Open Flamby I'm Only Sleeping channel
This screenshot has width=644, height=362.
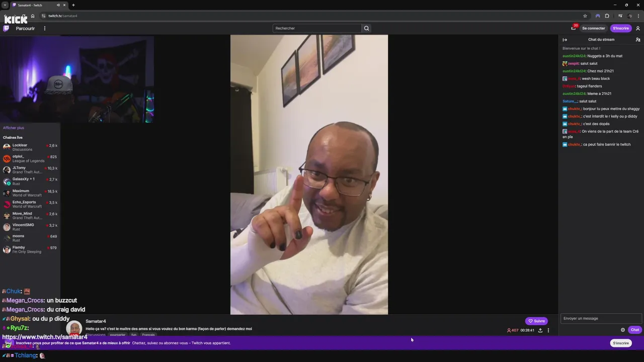pyautogui.click(x=30, y=250)
